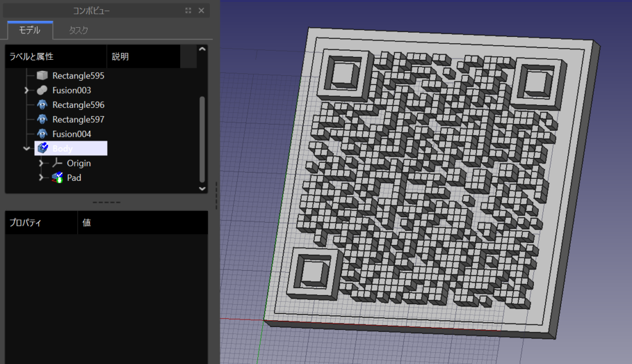The width and height of the screenshot is (632, 364).
Task: Click the Fusion004 part icon
Action: (43, 134)
